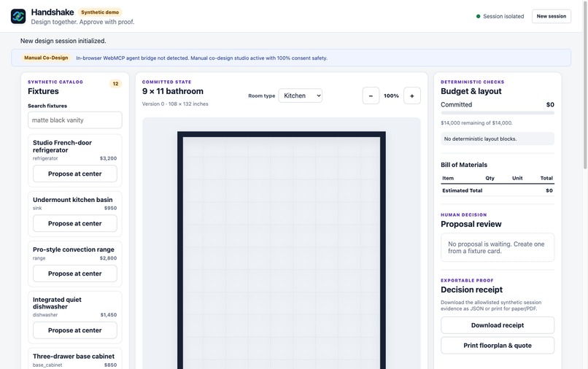This screenshot has width=588, height=369.
Task: Click the 100% zoom level text
Action: pos(391,96)
